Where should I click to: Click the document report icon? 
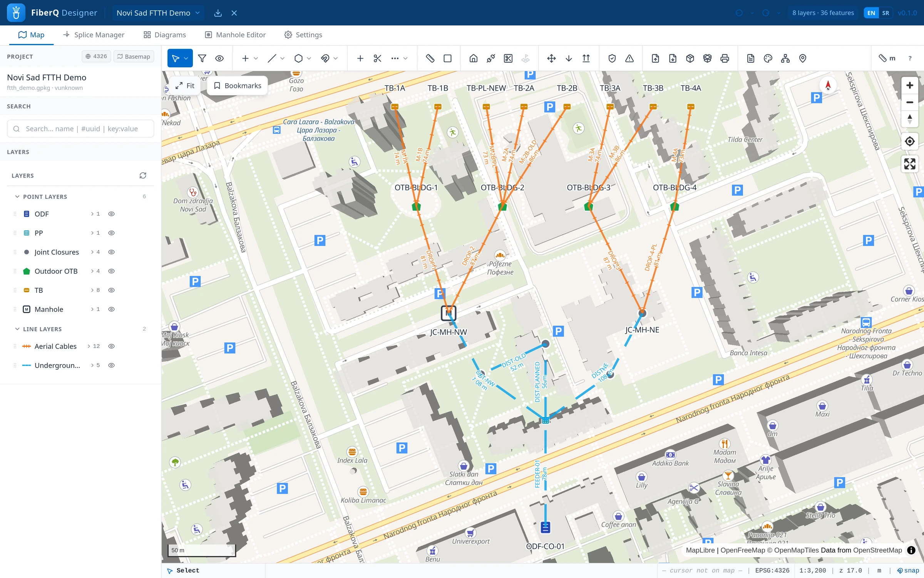(x=751, y=58)
